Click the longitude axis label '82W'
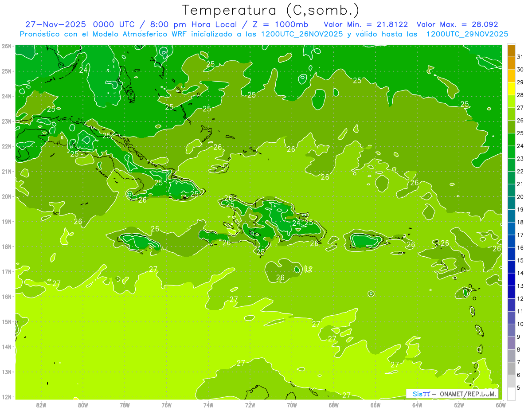Viewport: 532px width, 411px height. tap(41, 405)
